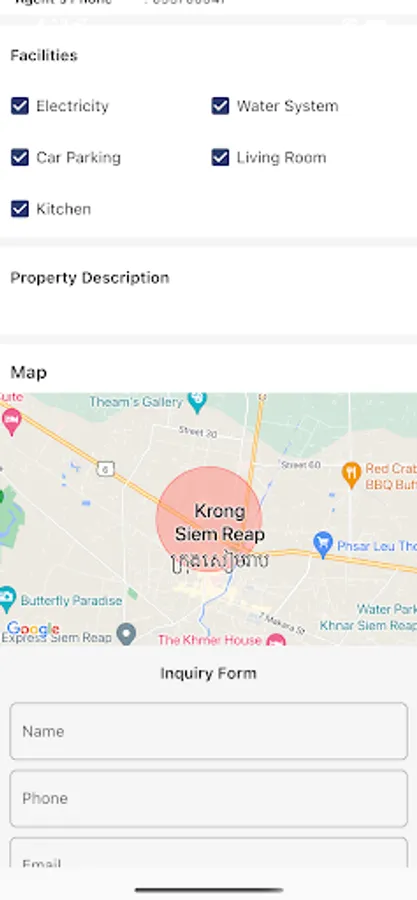Toggle the Kitchen checkbox
Viewport: 417px width, 900px height.
coord(20,209)
